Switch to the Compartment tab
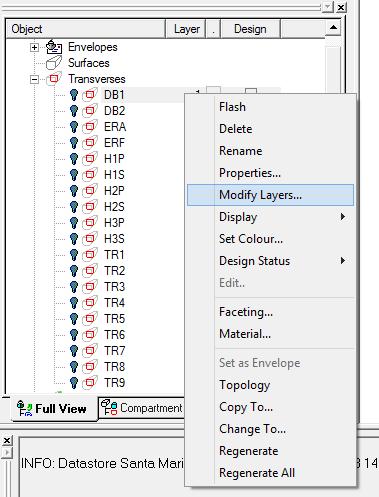 142,408
